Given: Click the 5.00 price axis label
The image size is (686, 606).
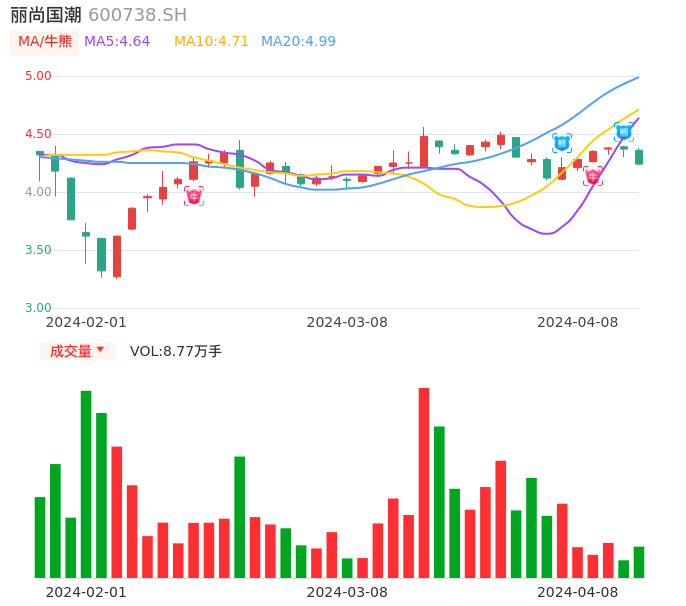Looking at the screenshot, I should 38,76.
